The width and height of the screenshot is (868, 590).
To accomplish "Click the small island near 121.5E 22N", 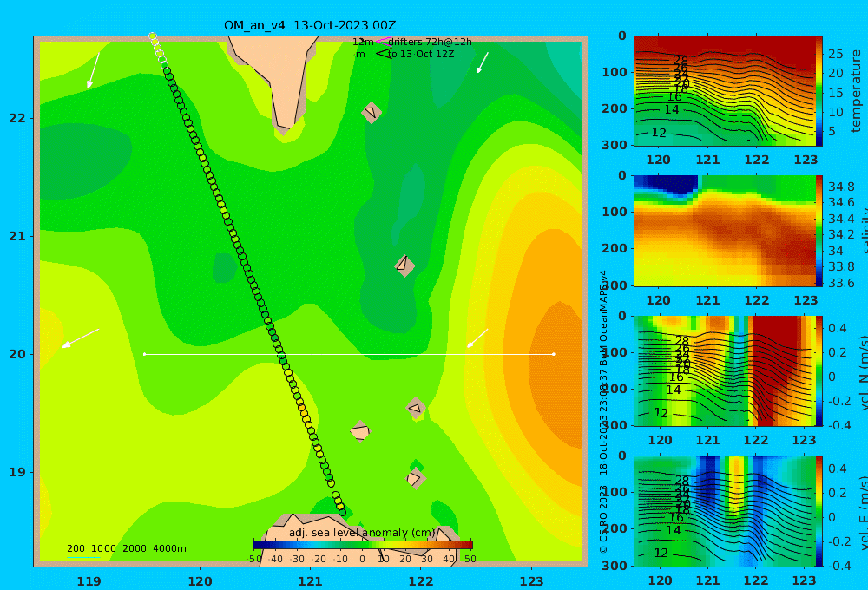I will [x=372, y=112].
